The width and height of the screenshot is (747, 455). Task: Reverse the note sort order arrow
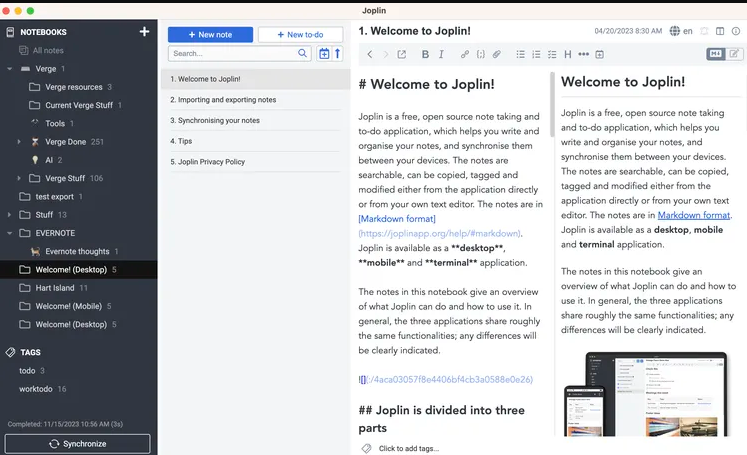tap(337, 53)
